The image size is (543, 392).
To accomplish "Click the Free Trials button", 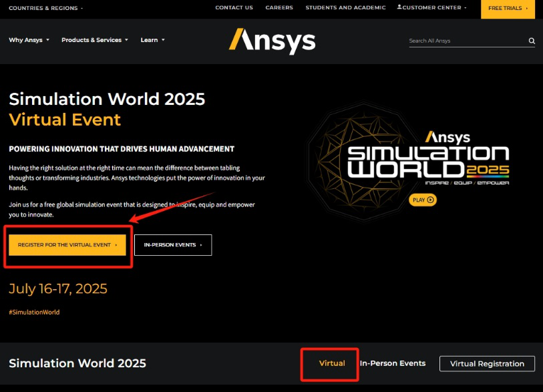I will click(508, 8).
